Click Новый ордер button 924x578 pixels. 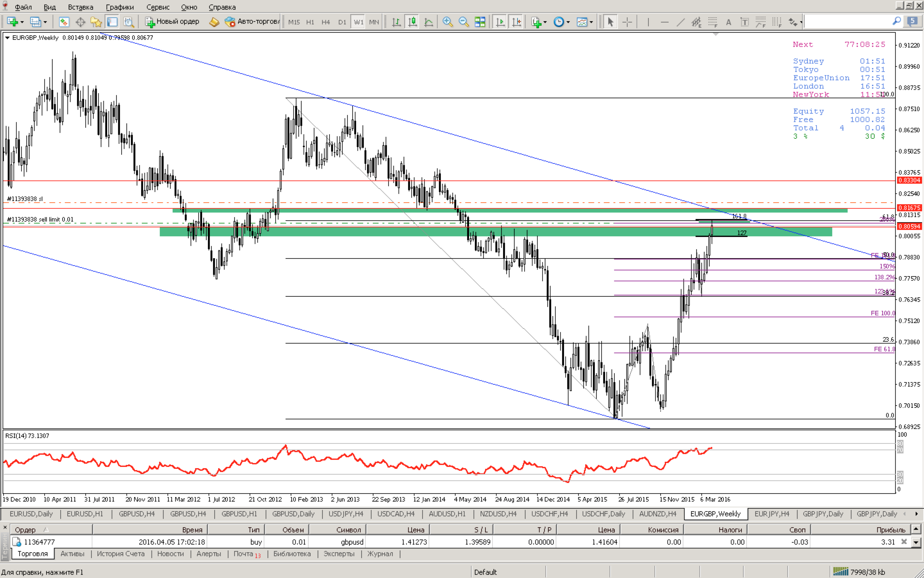173,22
